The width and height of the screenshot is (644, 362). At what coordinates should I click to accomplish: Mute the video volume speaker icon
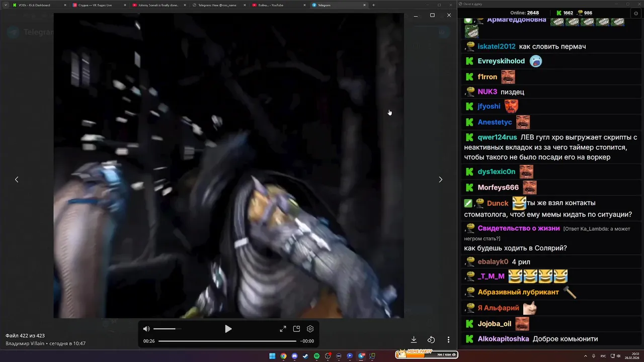click(x=146, y=329)
